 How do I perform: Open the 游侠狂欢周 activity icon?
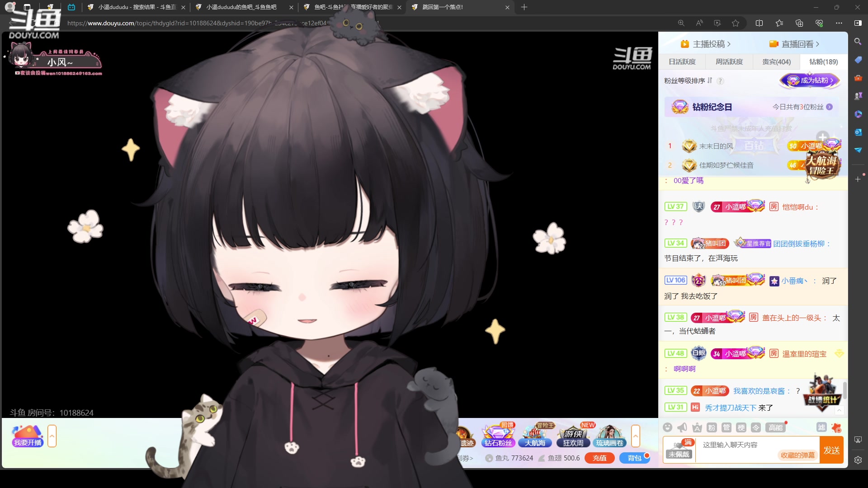click(573, 436)
